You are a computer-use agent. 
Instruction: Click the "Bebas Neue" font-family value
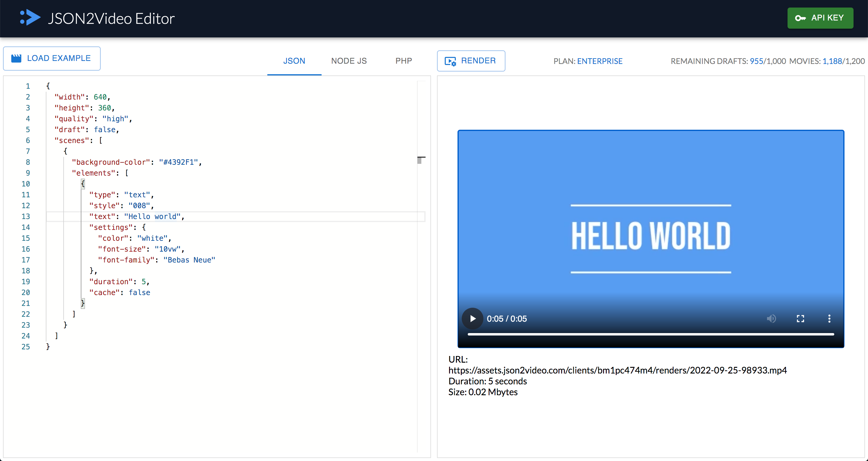coord(189,260)
